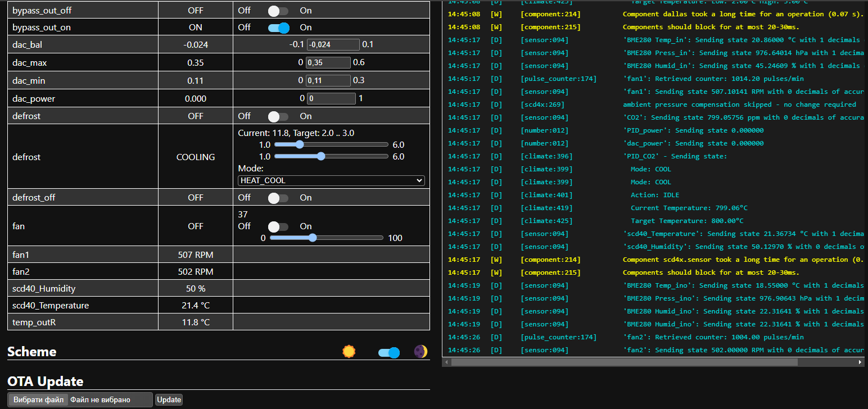Viewport: 868px width, 409px height.
Task: Click the scd40_Humidity '50 %' value
Action: (196, 289)
